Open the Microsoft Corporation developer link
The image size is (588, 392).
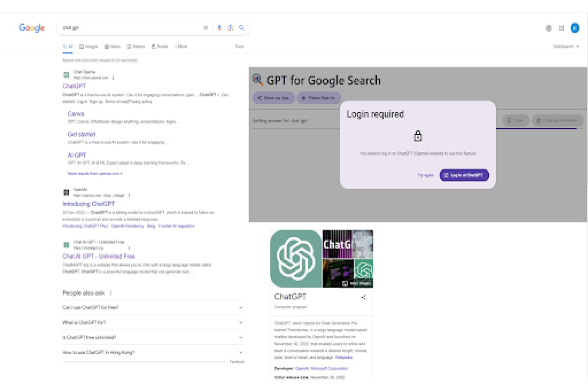click(329, 368)
